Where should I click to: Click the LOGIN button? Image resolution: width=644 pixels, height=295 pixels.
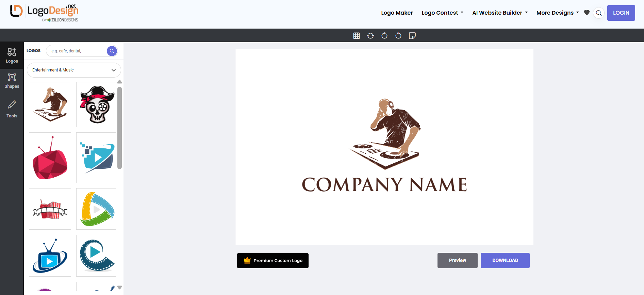621,13
